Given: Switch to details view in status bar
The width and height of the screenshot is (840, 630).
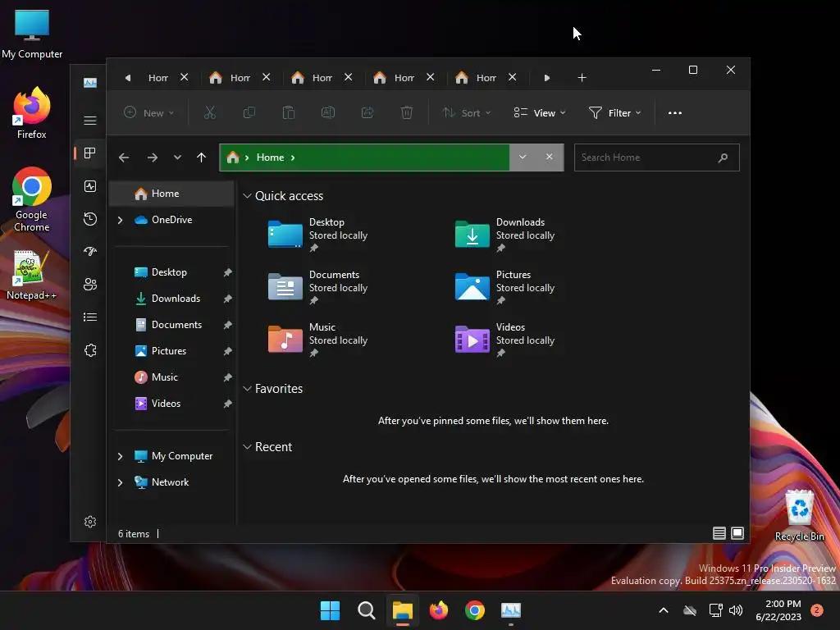Looking at the screenshot, I should point(719,533).
